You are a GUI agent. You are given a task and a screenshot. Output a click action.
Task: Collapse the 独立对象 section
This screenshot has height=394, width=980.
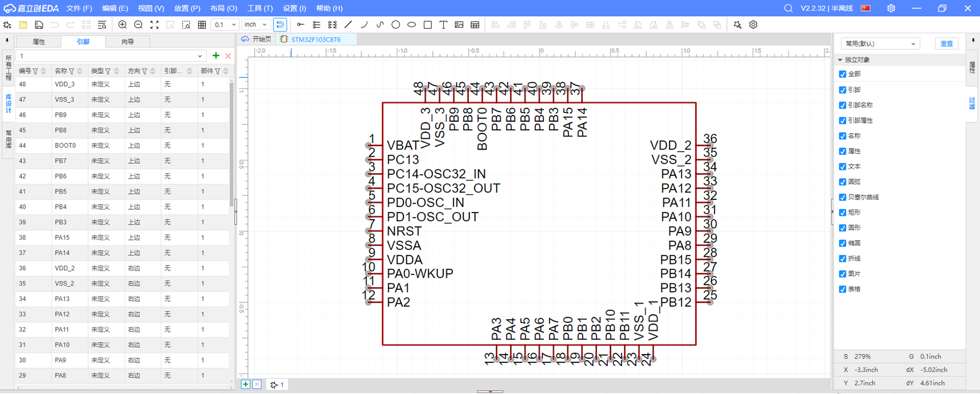[840, 60]
